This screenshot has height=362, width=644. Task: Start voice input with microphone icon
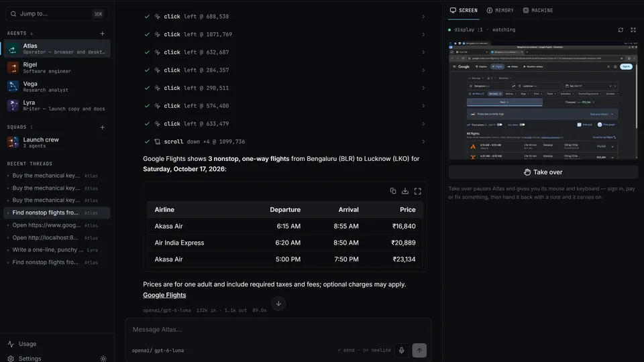[x=402, y=350]
